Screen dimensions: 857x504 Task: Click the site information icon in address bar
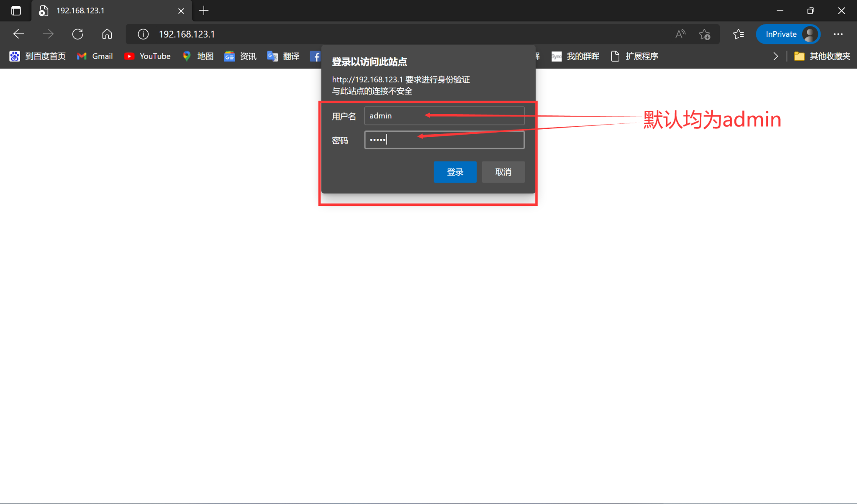pyautogui.click(x=143, y=34)
